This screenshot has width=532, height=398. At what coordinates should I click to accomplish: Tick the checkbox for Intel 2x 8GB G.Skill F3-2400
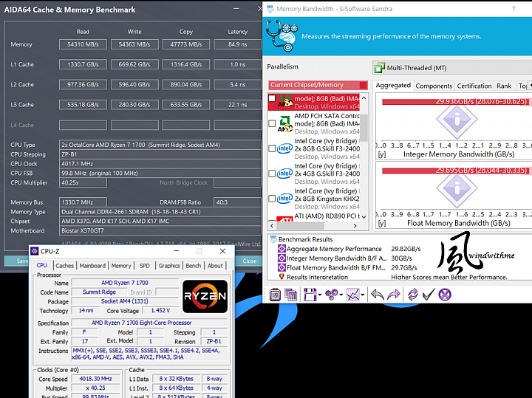pyautogui.click(x=272, y=148)
